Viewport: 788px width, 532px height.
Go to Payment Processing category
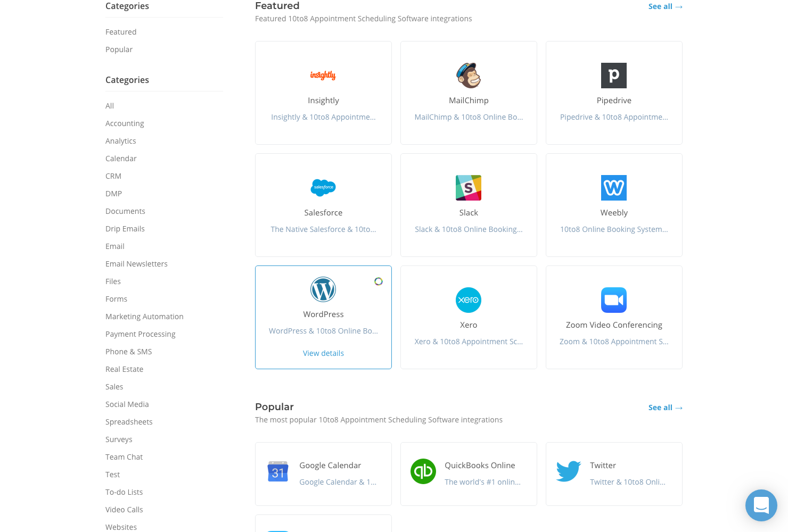point(141,334)
